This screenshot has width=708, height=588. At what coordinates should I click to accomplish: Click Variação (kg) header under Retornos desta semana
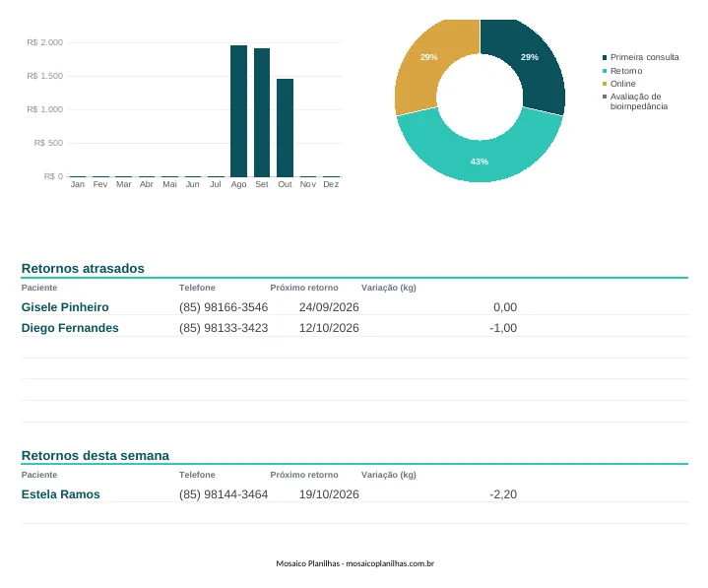tap(389, 475)
